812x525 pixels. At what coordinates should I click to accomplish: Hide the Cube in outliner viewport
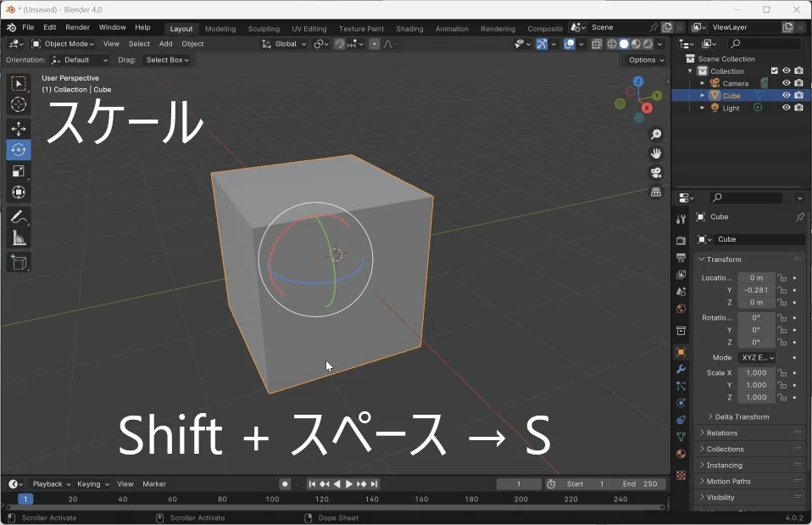[786, 96]
